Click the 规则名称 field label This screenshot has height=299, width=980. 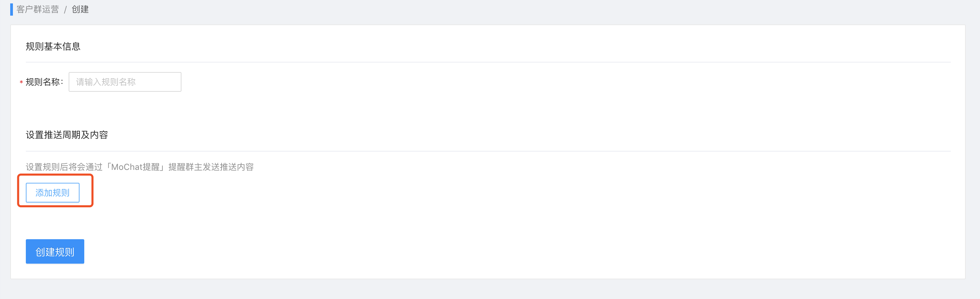[42, 82]
